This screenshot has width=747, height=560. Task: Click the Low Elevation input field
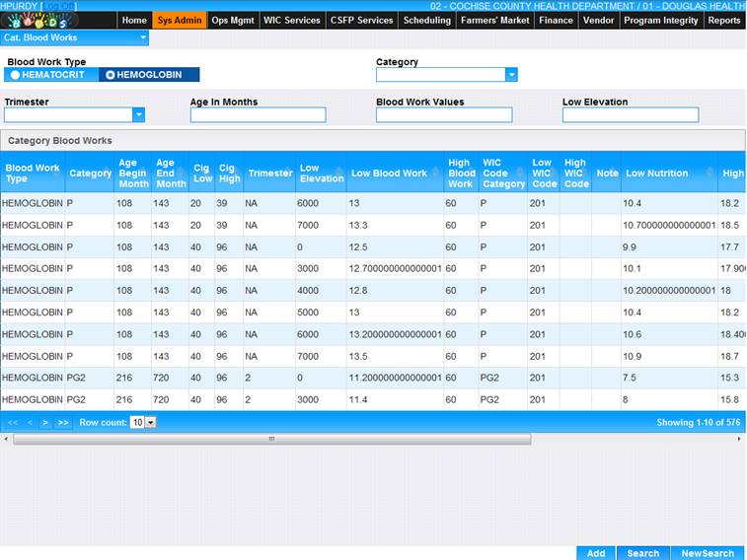[631, 114]
